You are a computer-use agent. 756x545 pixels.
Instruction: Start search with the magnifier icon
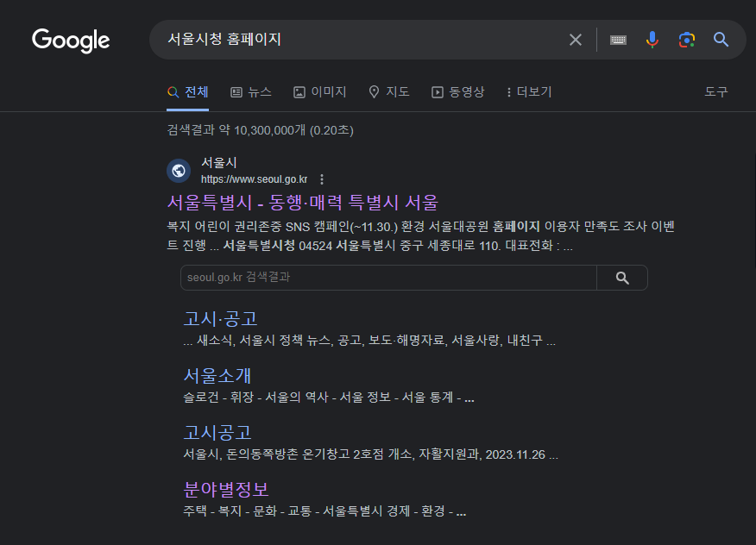coord(721,39)
